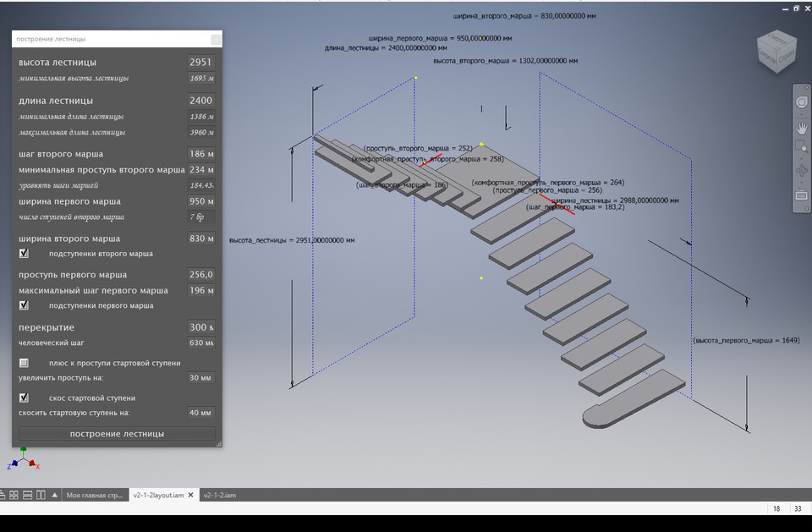Select the Pan tool on navigation bar
The image size is (812, 532).
point(800,129)
